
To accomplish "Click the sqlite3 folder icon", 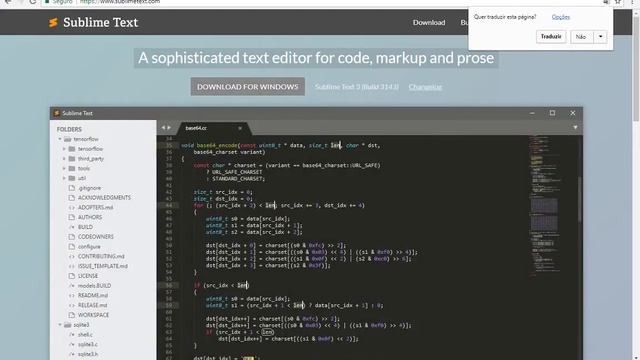I will 68,325.
